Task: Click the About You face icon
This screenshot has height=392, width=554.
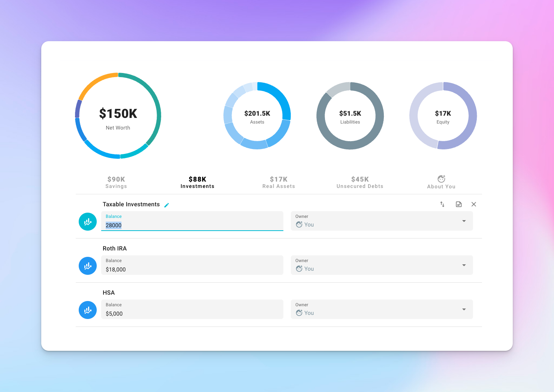Action: (x=441, y=179)
